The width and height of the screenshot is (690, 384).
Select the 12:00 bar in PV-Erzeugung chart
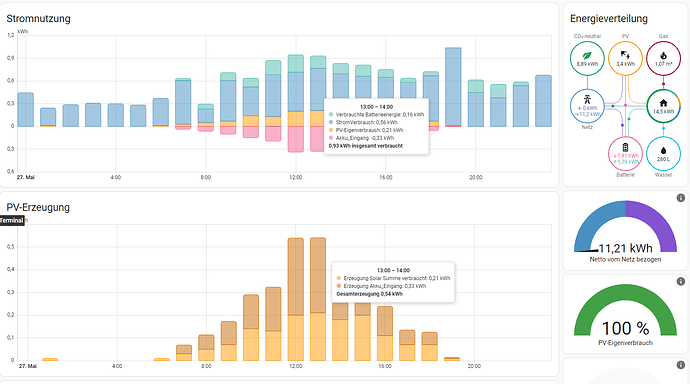(296, 299)
